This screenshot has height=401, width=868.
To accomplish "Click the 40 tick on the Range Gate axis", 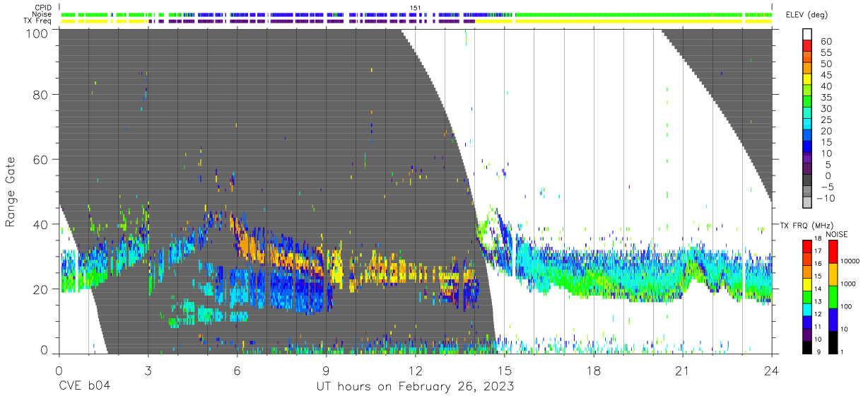I will coord(40,224).
